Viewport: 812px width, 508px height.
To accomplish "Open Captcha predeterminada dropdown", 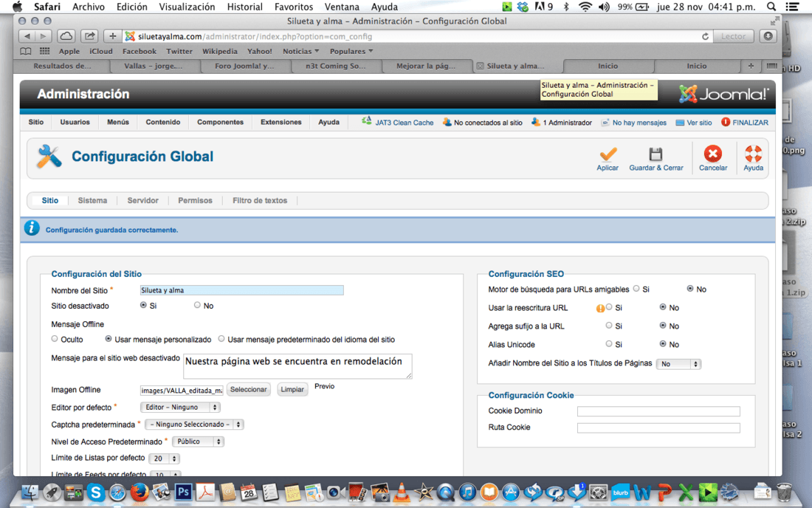I will point(194,424).
